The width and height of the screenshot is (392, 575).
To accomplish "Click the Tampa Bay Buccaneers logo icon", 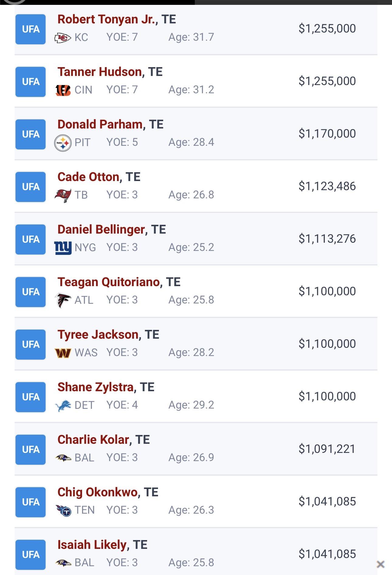I will 63,195.
